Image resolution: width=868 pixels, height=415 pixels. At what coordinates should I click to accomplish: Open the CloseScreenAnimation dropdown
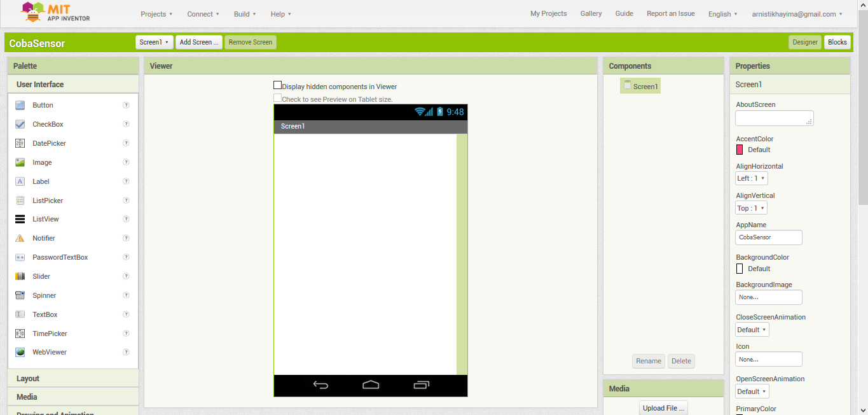tap(752, 330)
